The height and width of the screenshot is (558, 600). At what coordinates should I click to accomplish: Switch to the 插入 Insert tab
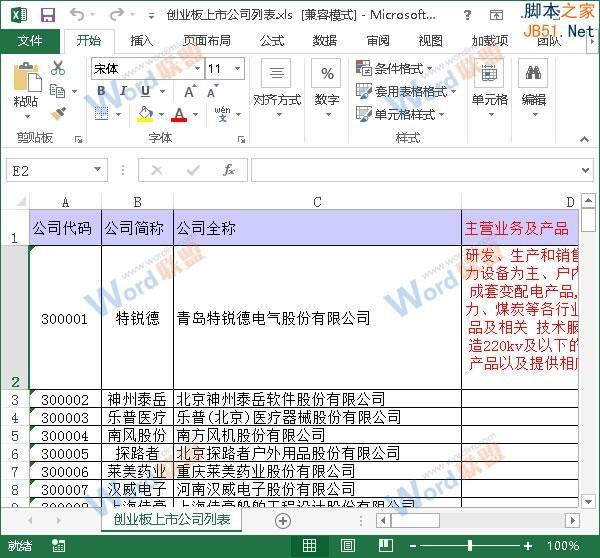pyautogui.click(x=141, y=41)
